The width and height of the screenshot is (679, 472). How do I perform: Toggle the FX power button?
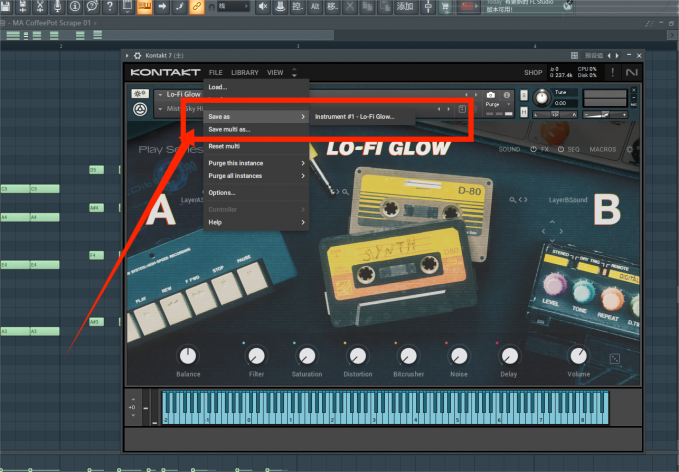pos(533,149)
